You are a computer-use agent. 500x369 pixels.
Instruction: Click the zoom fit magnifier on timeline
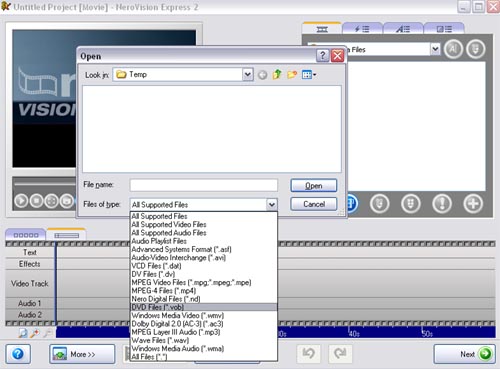[23, 333]
